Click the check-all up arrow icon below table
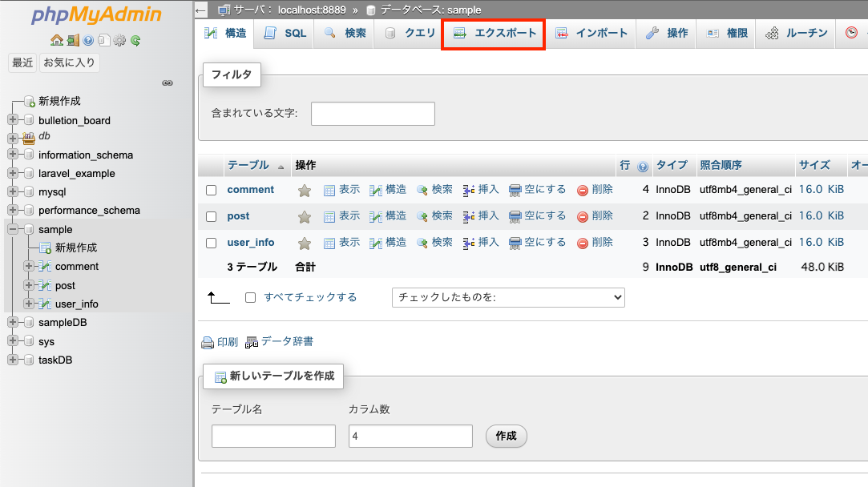Image resolution: width=868 pixels, height=487 pixels. [218, 298]
